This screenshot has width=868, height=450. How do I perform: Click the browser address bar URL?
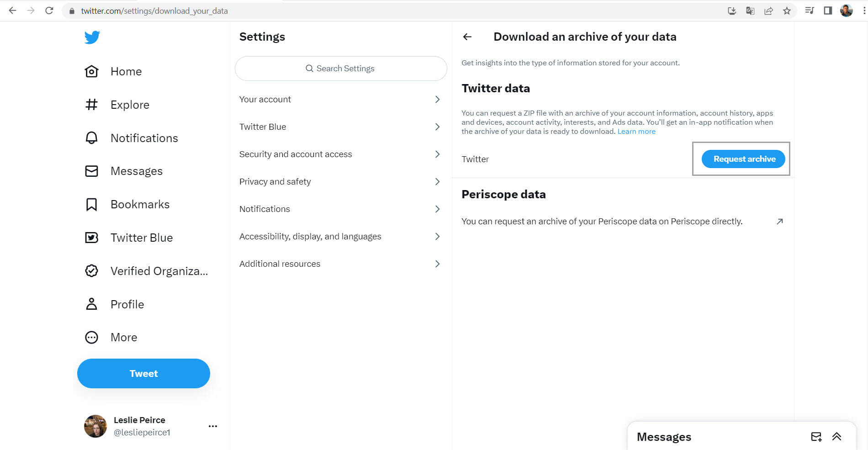click(154, 11)
